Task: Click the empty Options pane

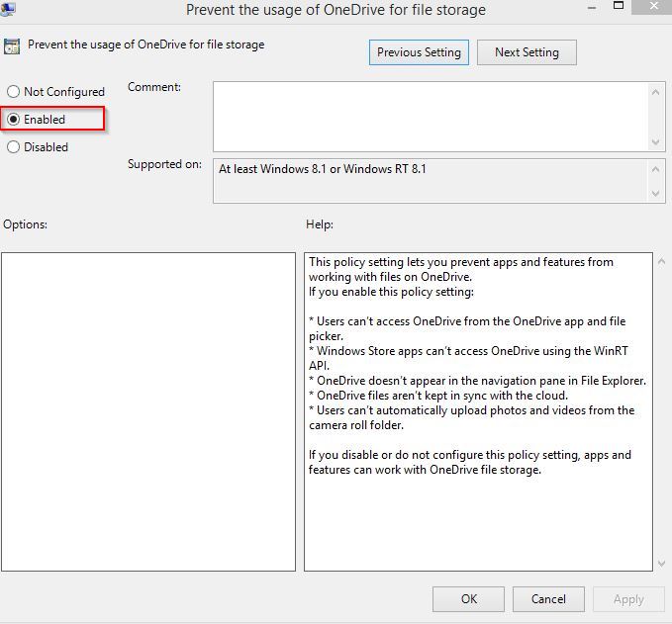Action: click(148, 411)
